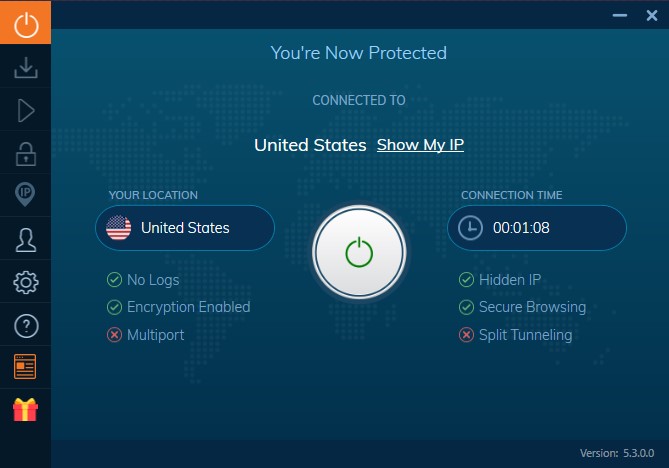Open settings gear icon

click(26, 282)
